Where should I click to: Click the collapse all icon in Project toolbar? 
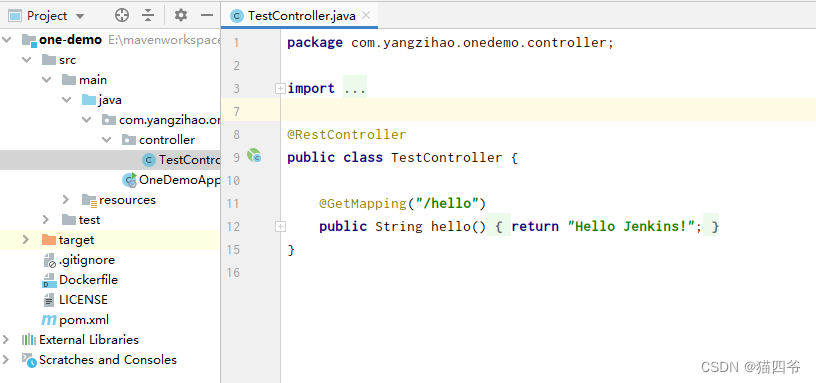tap(148, 16)
